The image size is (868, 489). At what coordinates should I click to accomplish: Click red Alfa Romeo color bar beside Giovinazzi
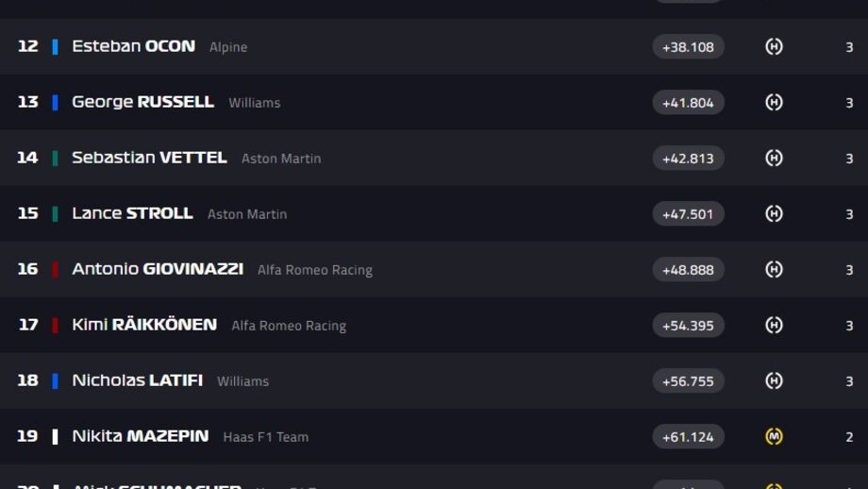pyautogui.click(x=55, y=269)
